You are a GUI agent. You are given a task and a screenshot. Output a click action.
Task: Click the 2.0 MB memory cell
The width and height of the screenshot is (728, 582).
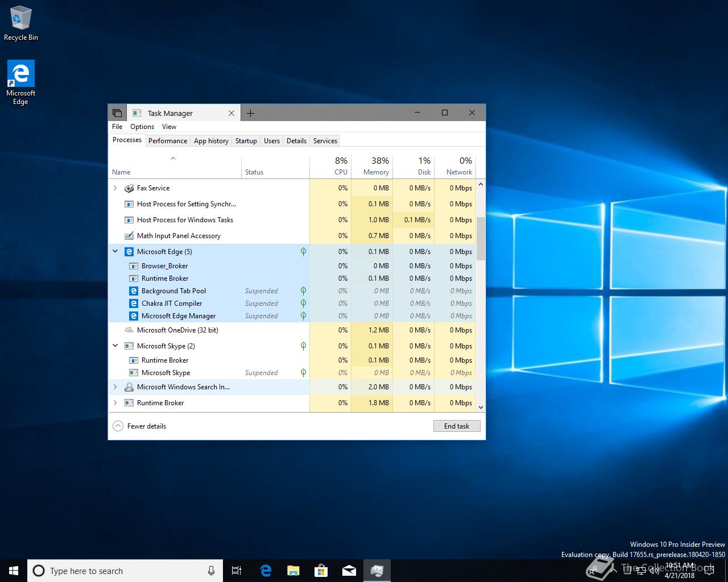tap(372, 387)
